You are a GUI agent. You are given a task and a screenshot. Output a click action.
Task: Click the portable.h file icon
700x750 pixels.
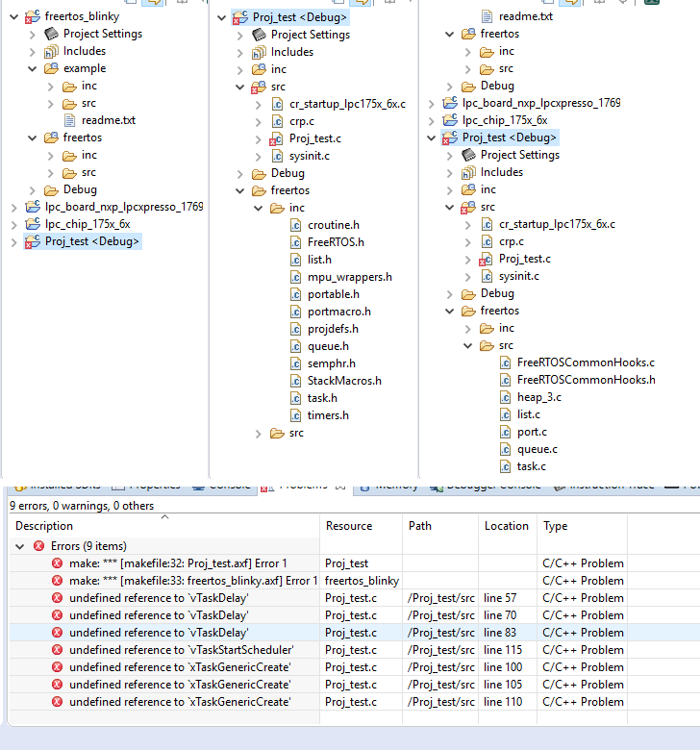coord(296,294)
